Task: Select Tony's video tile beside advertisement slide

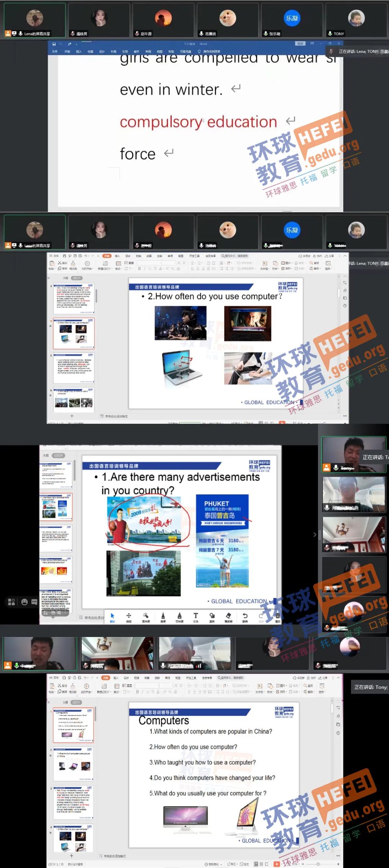Action: [353, 454]
